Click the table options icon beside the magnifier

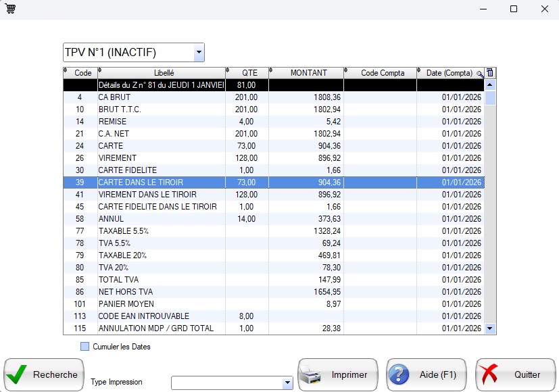click(491, 73)
